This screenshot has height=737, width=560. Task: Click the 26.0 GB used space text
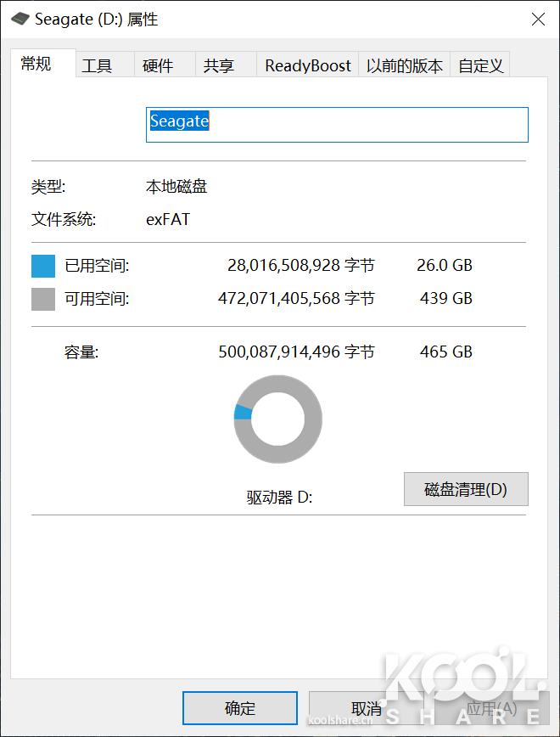pyautogui.click(x=445, y=266)
